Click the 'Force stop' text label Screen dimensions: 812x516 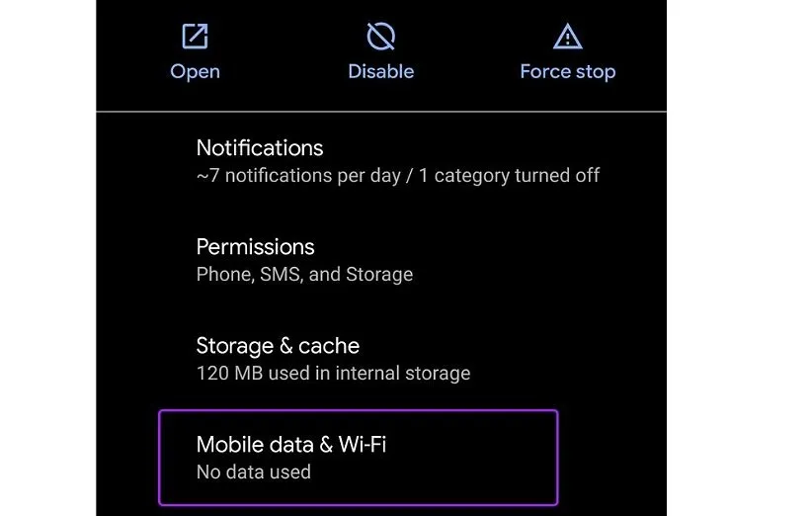pyautogui.click(x=567, y=71)
